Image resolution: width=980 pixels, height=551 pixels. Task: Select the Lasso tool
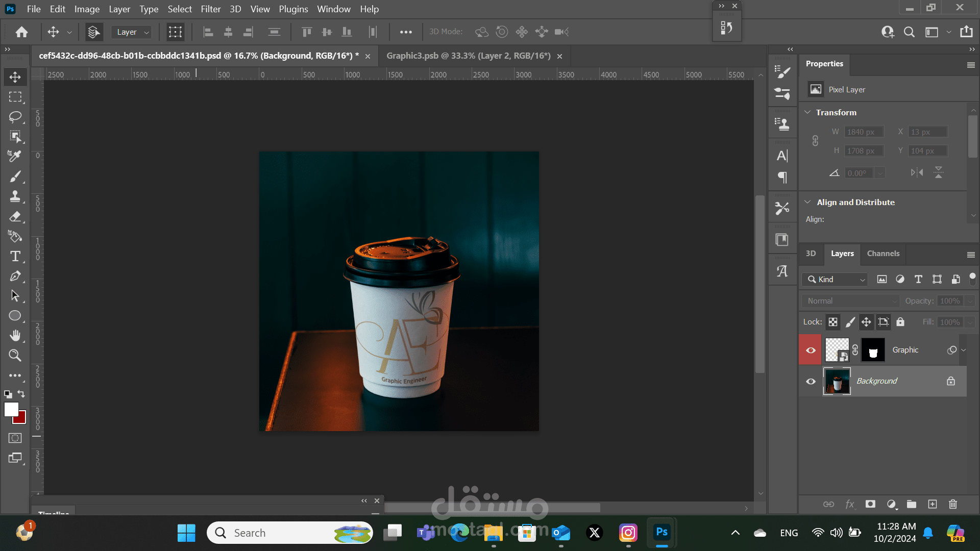tap(15, 117)
